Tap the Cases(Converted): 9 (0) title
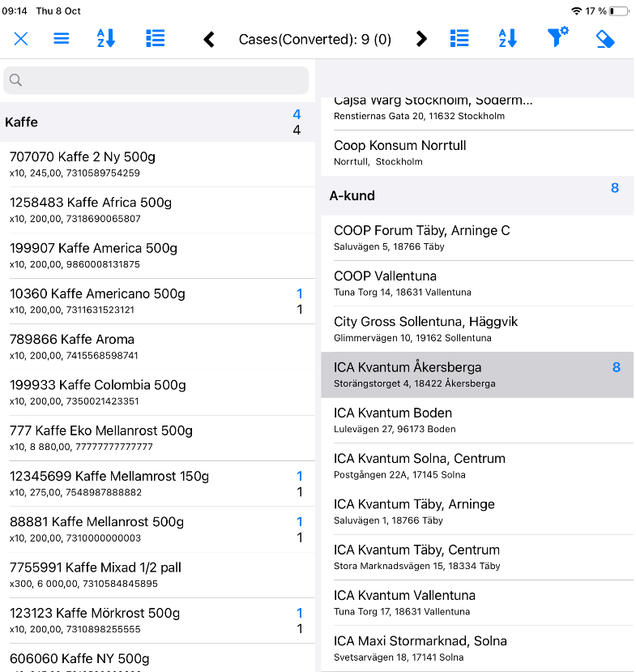This screenshot has height=672, width=636. pos(315,40)
